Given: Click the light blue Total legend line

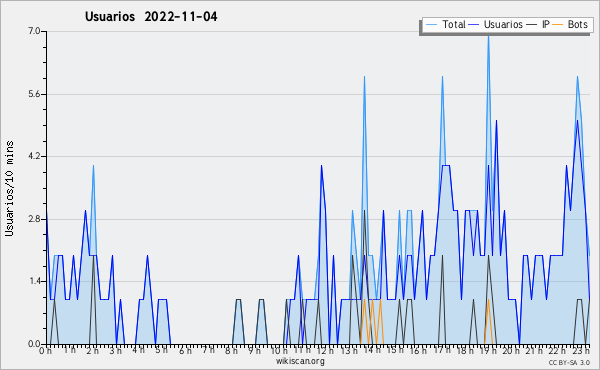Looking at the screenshot, I should [431, 25].
